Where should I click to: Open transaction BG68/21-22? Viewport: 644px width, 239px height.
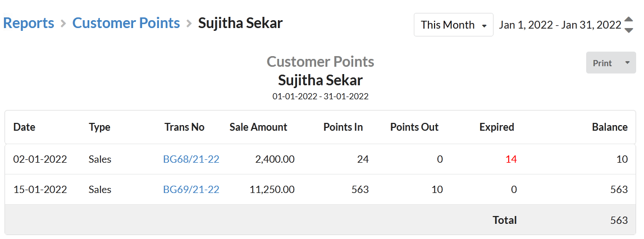pos(191,159)
